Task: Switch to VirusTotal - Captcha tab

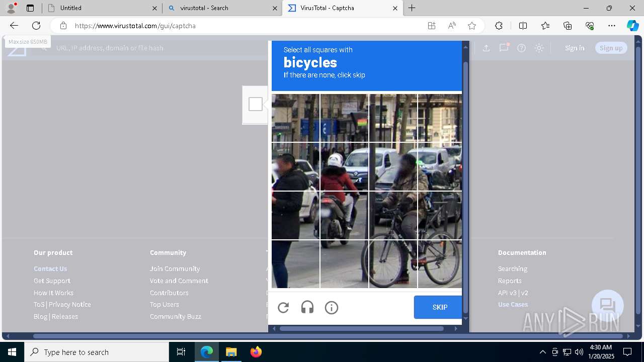Action: pos(343,8)
